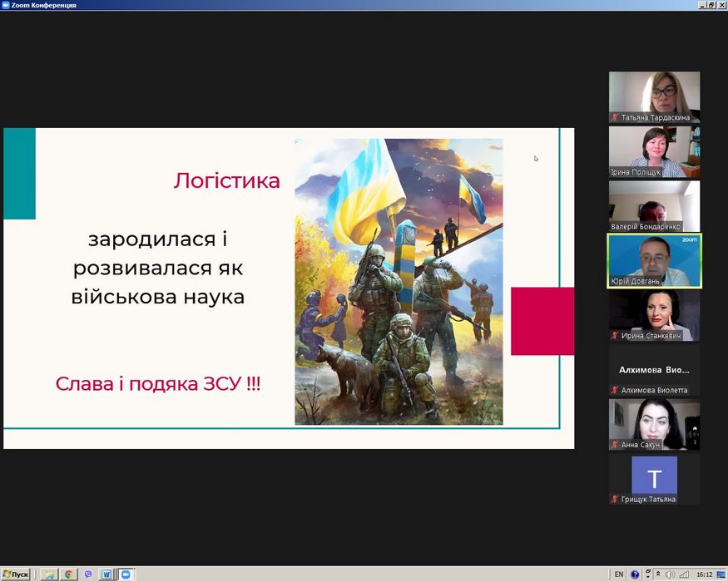Viewport: 728px width, 582px height.
Task: Click muted mic icon beside Ирина Станкевич
Action: click(x=615, y=336)
